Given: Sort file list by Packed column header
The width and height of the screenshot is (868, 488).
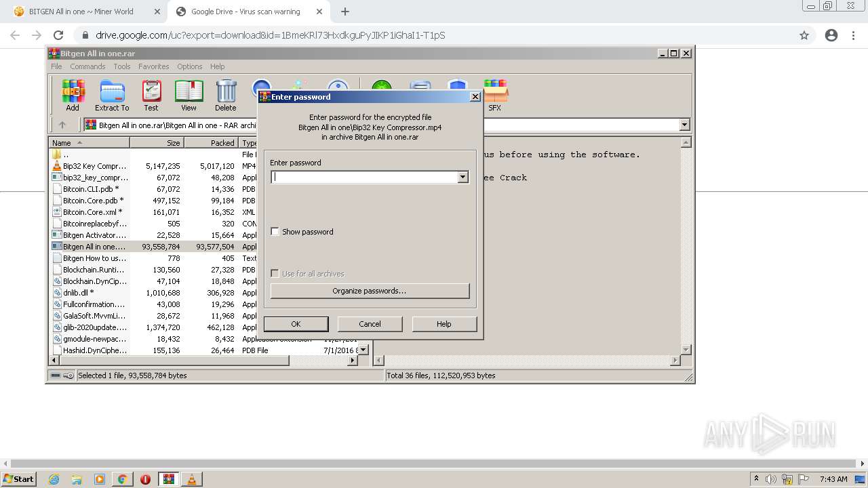Looking at the screenshot, I should [x=211, y=143].
